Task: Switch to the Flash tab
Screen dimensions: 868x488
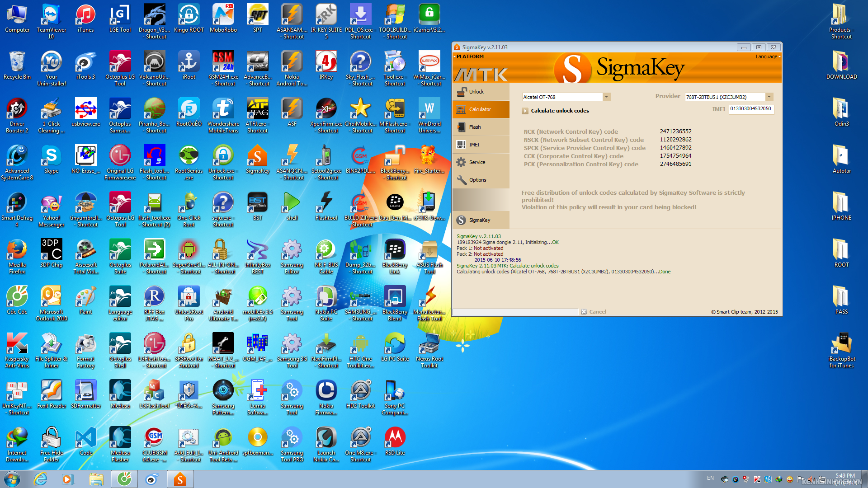Action: click(x=481, y=127)
